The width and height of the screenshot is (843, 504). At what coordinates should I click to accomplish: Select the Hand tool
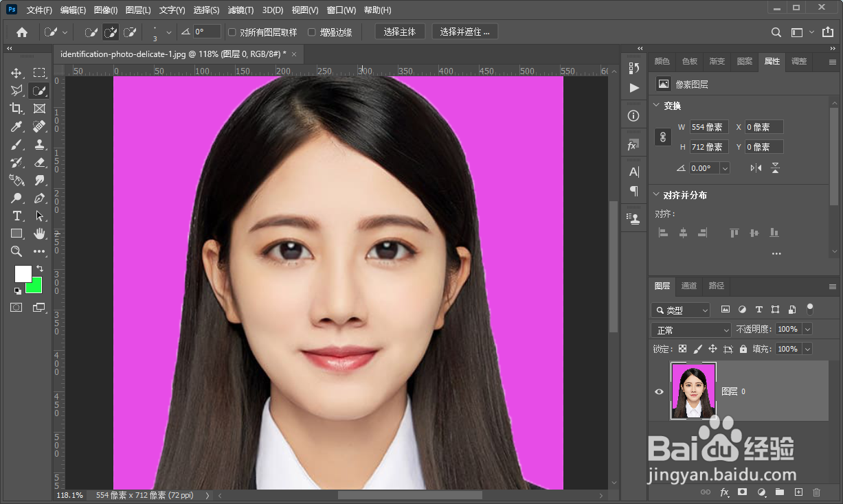39,233
